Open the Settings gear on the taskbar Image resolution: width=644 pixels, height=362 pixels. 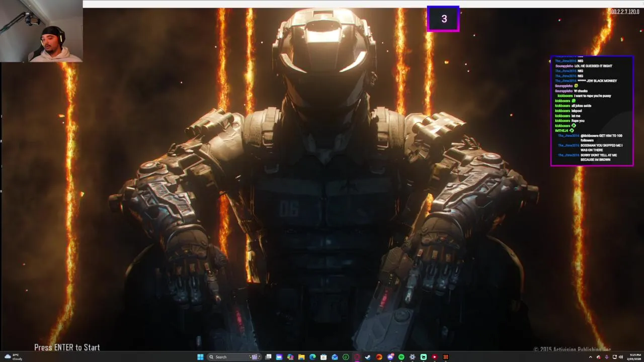(412, 357)
